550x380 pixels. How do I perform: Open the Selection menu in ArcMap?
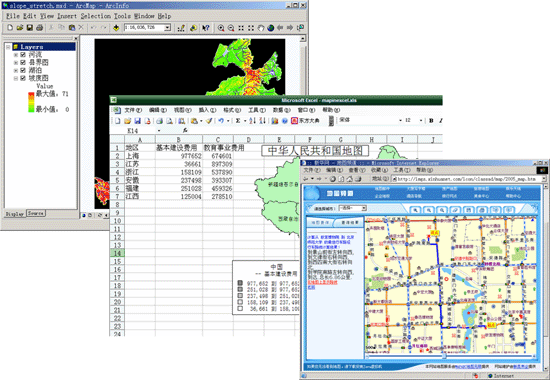[x=95, y=16]
